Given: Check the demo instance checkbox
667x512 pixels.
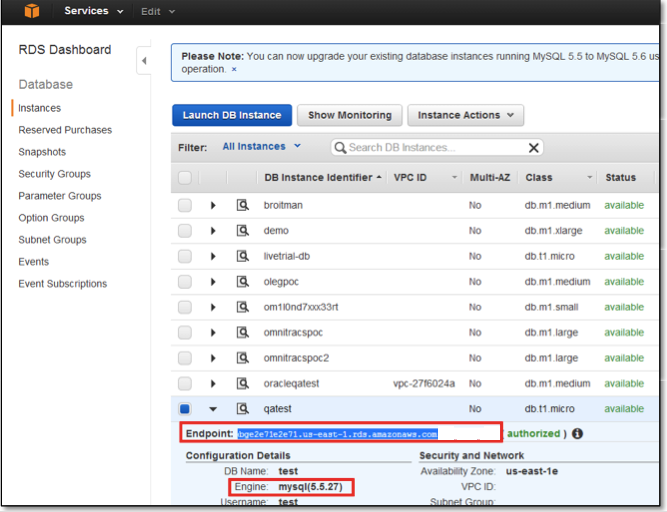Looking at the screenshot, I should coord(185,230).
